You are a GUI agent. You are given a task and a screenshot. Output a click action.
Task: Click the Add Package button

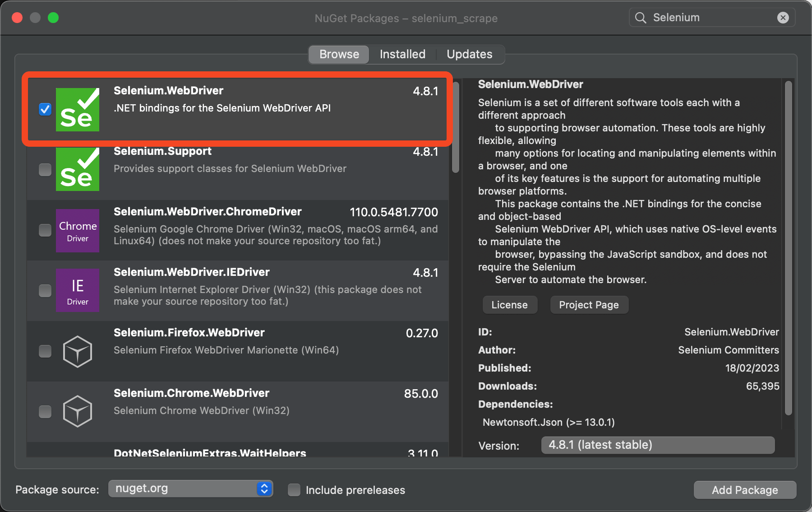(x=745, y=490)
